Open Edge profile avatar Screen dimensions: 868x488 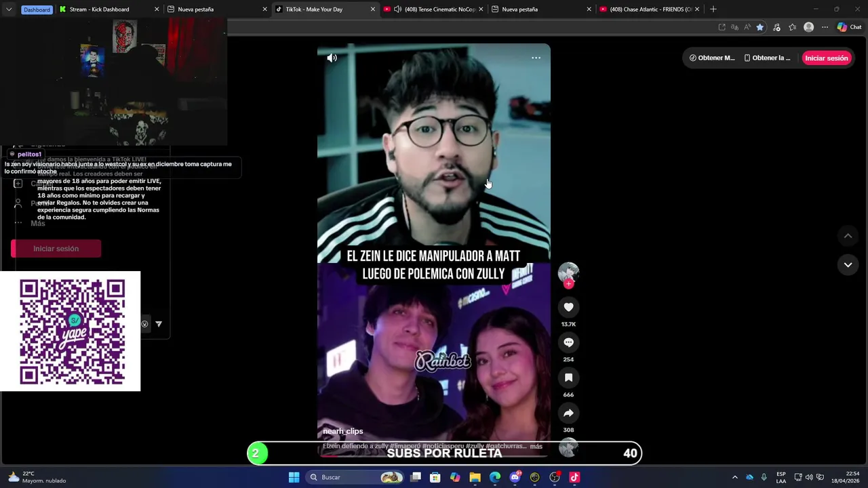point(808,27)
